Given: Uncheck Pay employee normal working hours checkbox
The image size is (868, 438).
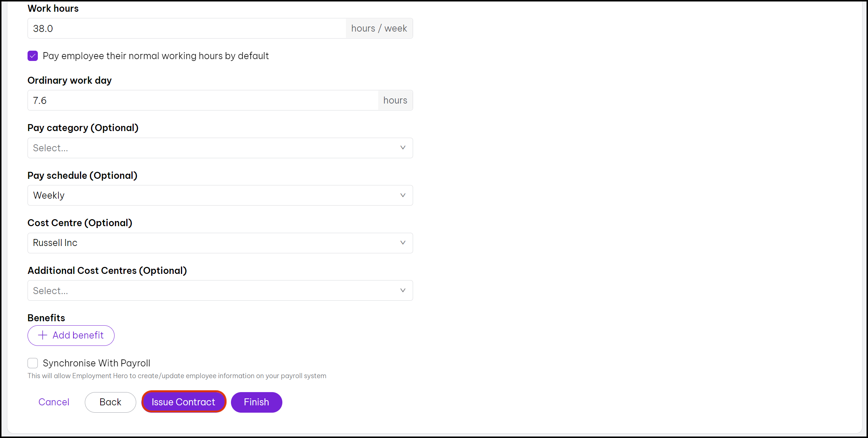Looking at the screenshot, I should tap(33, 56).
